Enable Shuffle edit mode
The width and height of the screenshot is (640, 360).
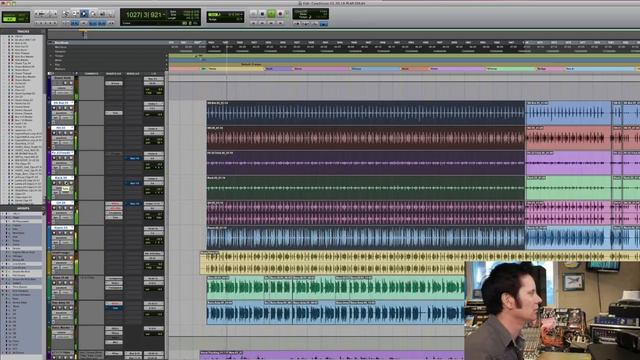(9, 14)
